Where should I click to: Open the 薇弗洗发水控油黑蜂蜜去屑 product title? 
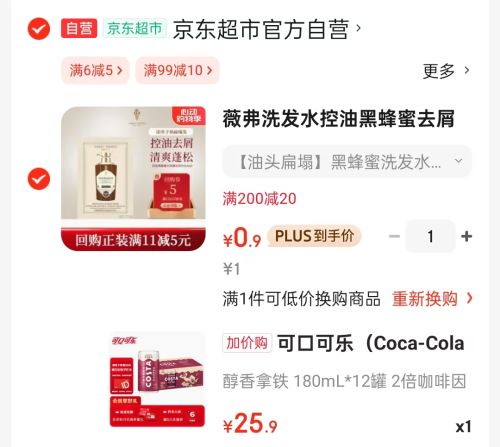coord(339,119)
